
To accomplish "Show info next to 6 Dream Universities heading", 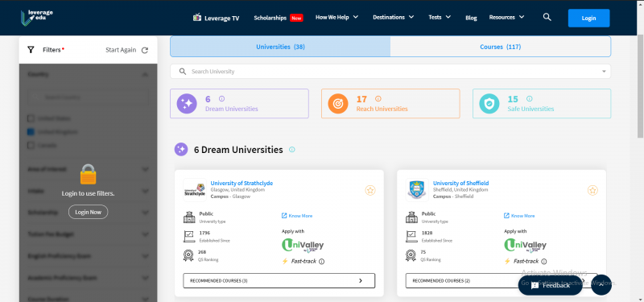I will (x=292, y=150).
